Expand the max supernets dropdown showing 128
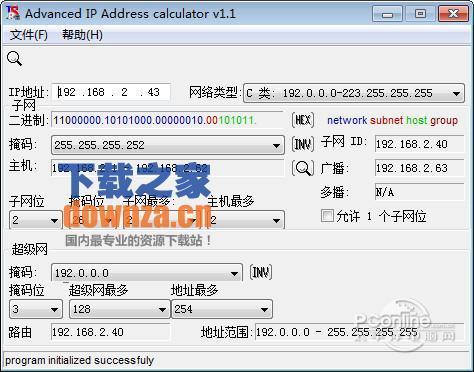474x372 pixels. 119,309
